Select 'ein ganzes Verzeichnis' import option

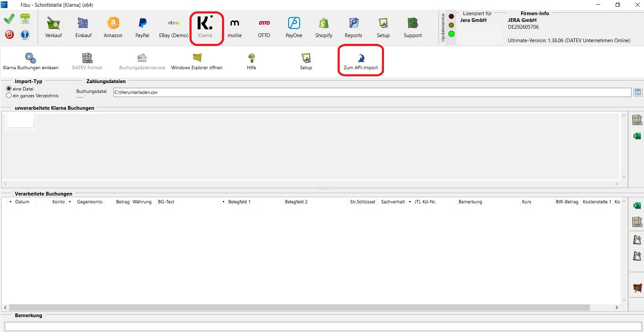tap(9, 96)
